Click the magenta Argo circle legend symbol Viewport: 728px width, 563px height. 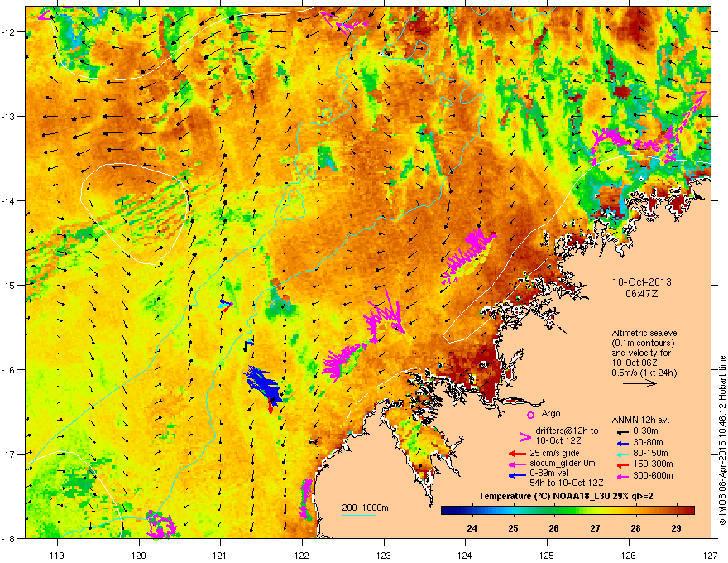(530, 415)
